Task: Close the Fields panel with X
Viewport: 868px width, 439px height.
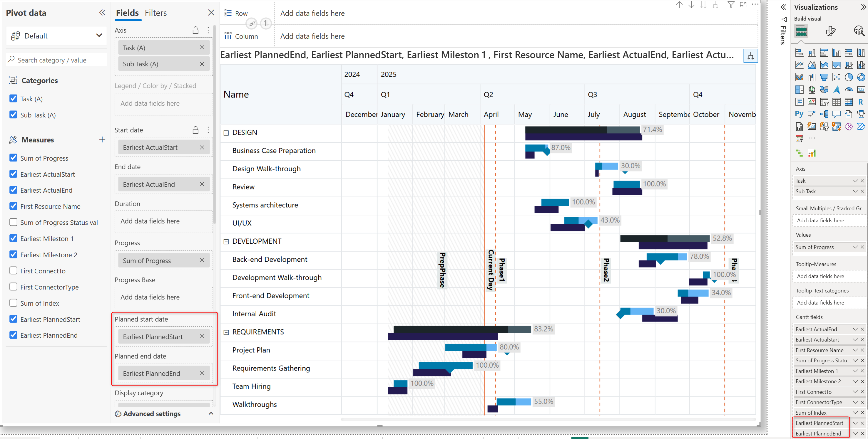Action: [x=211, y=13]
